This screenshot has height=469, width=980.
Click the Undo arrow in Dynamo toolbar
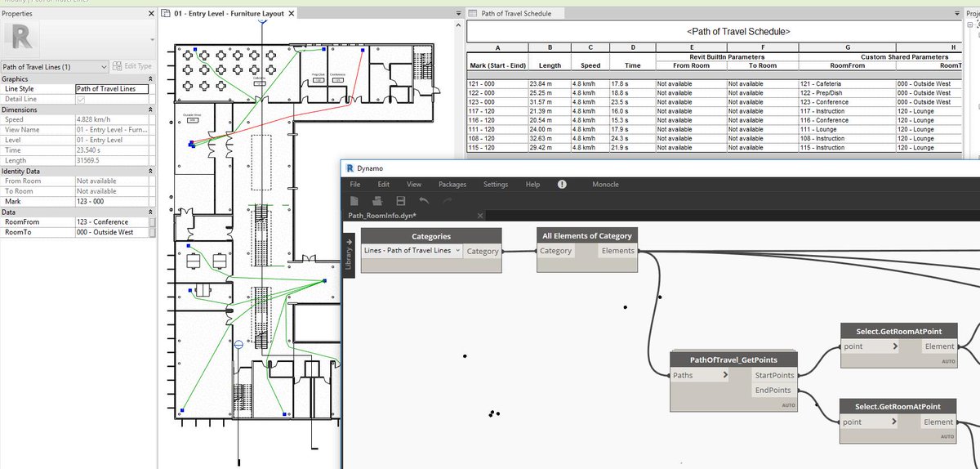click(x=423, y=200)
